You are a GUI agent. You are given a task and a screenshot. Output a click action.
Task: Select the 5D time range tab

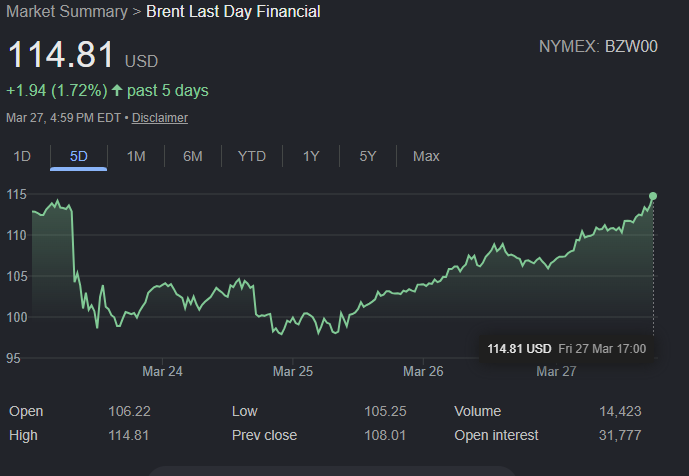[79, 156]
